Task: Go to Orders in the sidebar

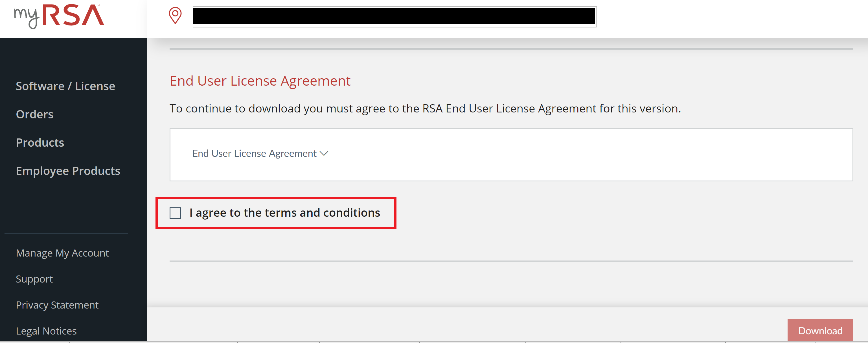Action: point(35,114)
